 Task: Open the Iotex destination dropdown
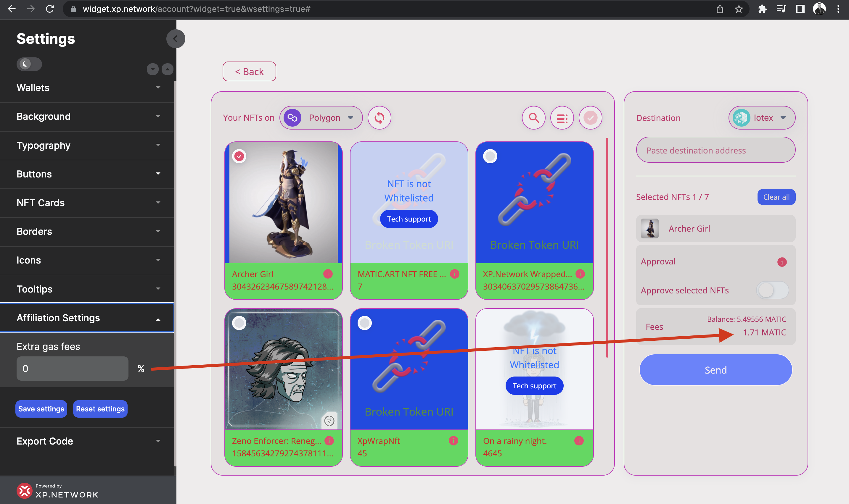pos(762,118)
